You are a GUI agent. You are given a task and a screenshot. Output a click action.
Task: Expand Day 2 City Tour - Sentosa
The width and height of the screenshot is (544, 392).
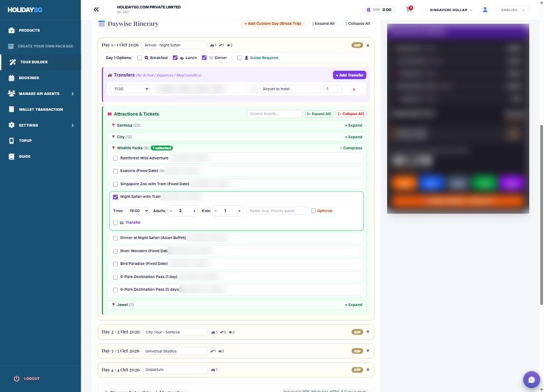click(368, 332)
